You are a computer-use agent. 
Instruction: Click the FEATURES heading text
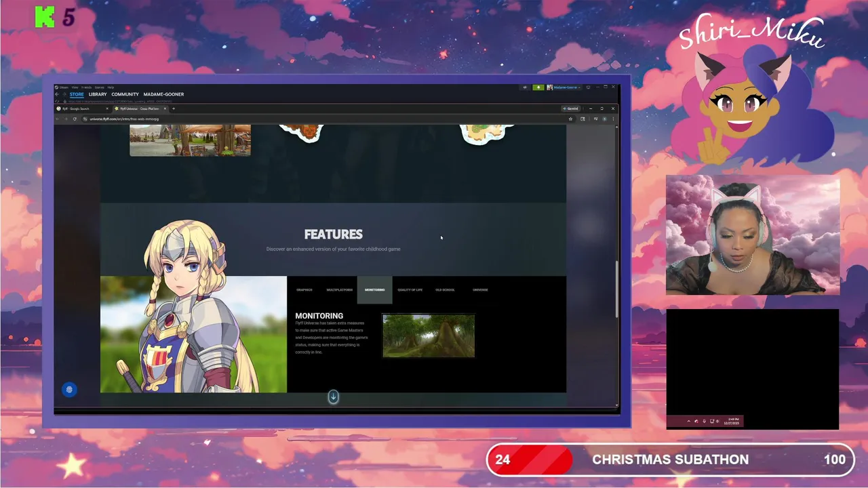click(x=333, y=235)
